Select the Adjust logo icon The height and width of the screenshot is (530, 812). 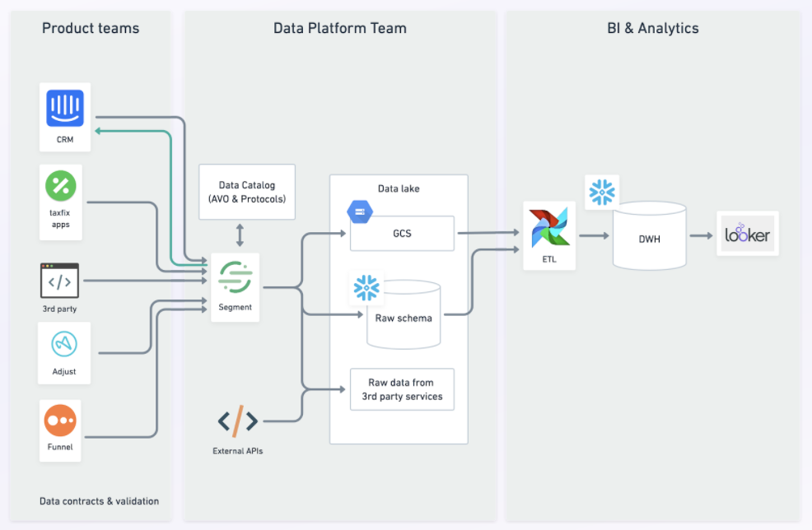[64, 344]
